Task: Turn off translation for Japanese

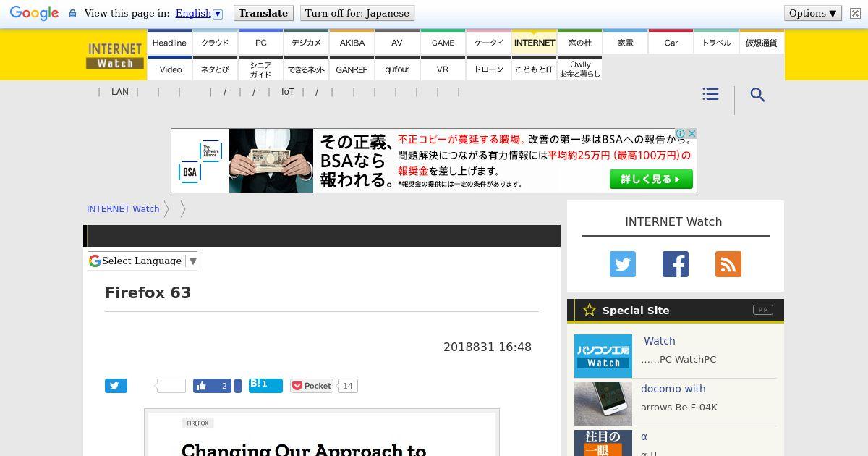Action: pyautogui.click(x=357, y=13)
